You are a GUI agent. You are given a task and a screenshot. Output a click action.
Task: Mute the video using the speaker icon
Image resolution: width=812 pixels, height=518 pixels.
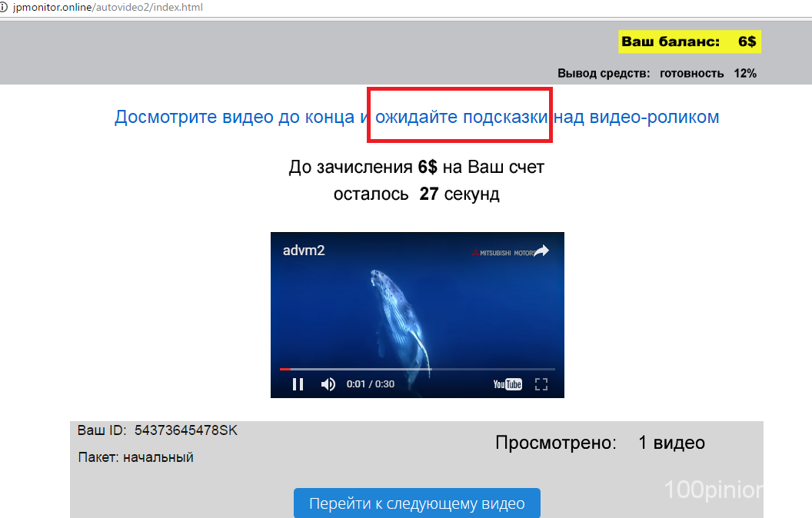pos(328,384)
